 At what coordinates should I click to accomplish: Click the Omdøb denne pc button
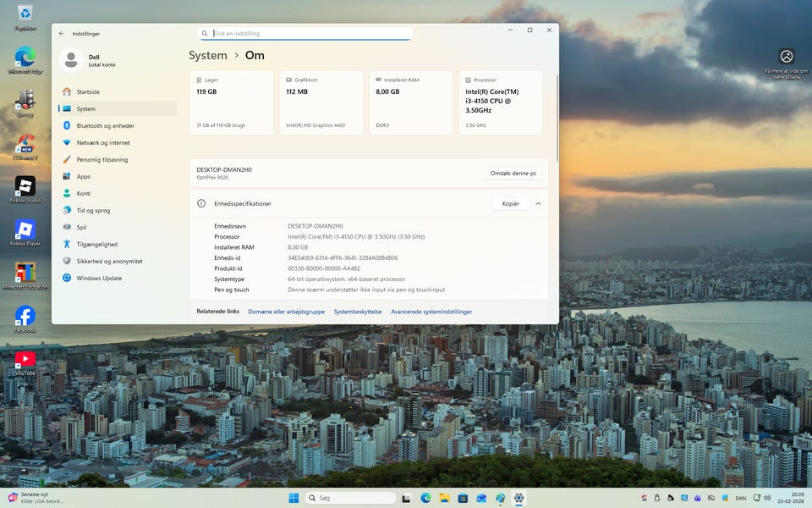[513, 174]
